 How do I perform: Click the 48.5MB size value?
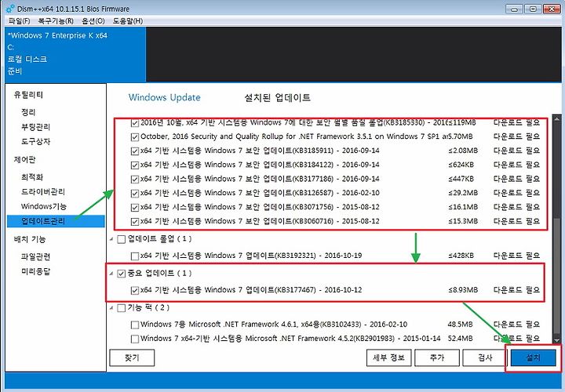click(x=460, y=325)
